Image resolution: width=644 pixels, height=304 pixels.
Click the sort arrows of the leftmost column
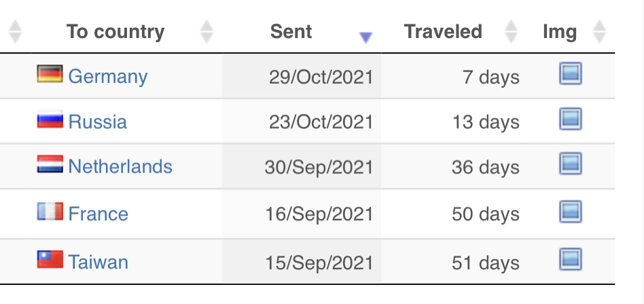(x=15, y=32)
